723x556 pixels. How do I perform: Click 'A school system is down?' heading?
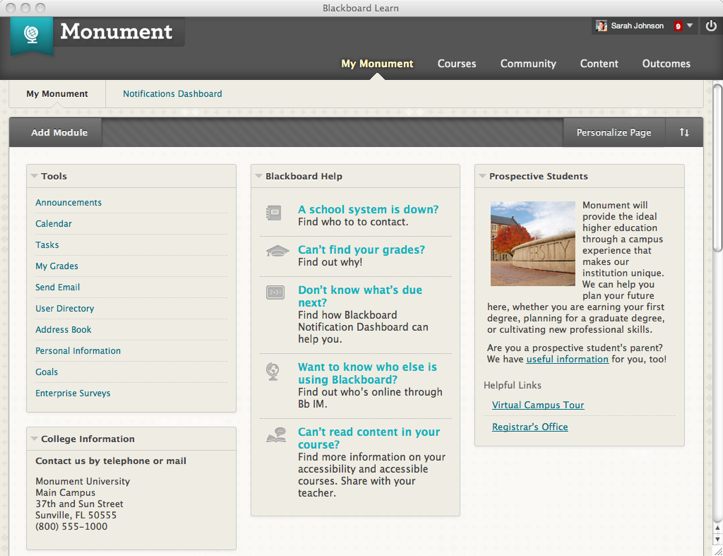pyautogui.click(x=368, y=209)
